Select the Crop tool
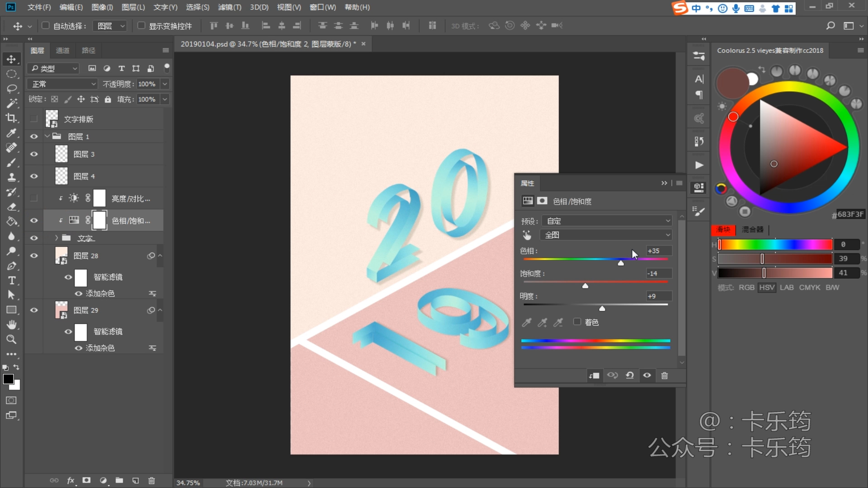The image size is (868, 488). click(11, 118)
